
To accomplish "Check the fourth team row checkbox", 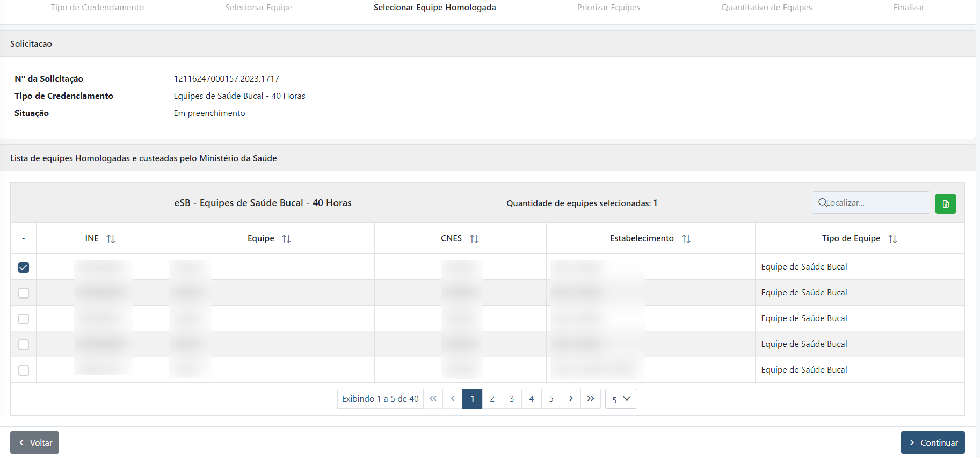I will (x=24, y=344).
